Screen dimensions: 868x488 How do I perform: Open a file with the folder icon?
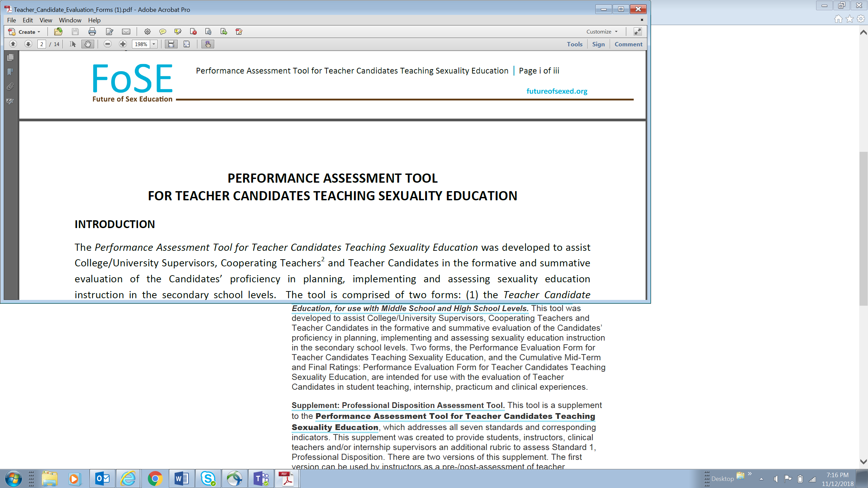tap(58, 32)
